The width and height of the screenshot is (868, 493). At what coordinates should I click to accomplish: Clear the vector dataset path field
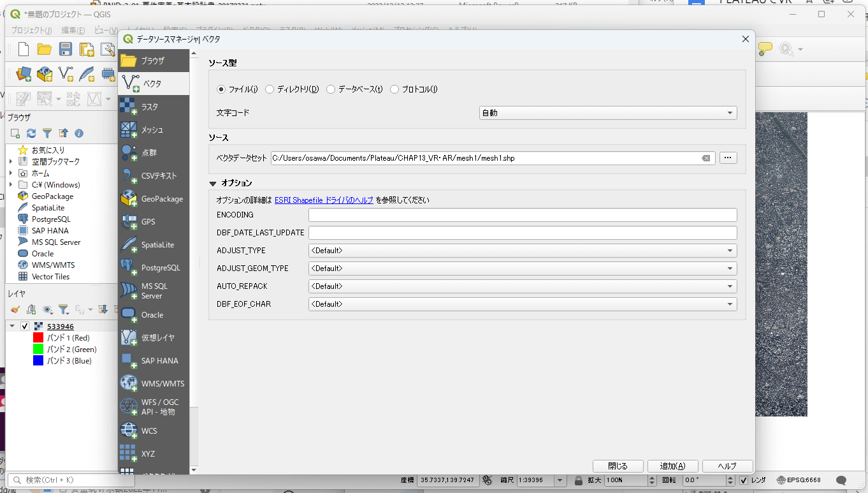point(706,158)
